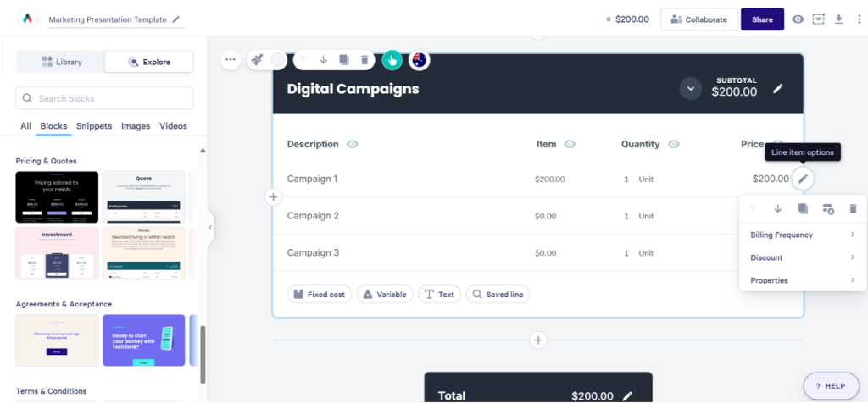Select 'Elevated living is within reach' thumbnail

click(144, 253)
